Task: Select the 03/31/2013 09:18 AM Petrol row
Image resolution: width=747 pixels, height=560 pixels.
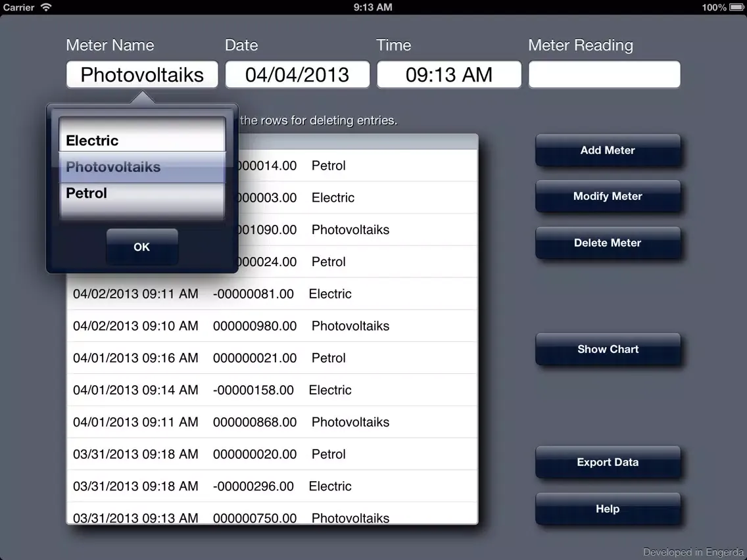Action: (x=272, y=454)
